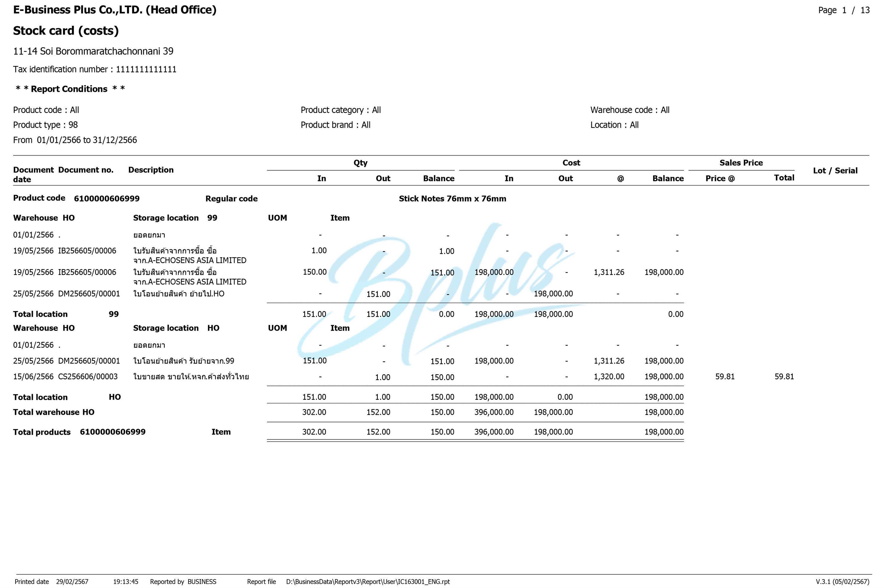Select 'Product type : 98' condition

pos(45,125)
